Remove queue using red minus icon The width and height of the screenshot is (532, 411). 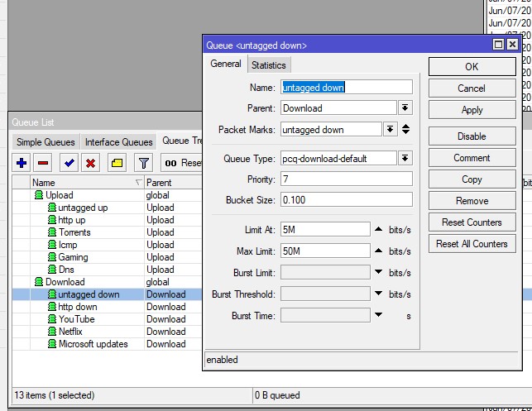tap(43, 163)
